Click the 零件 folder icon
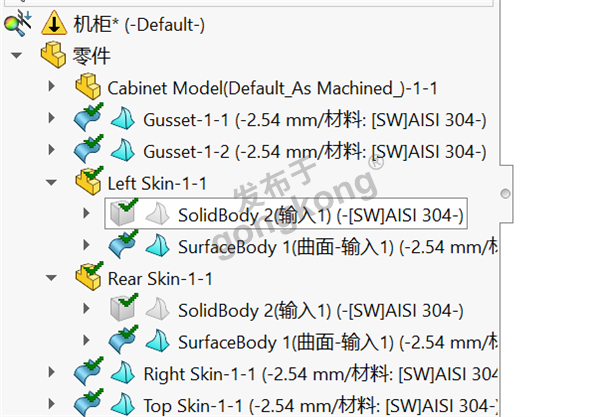The width and height of the screenshot is (600, 417). (51, 55)
